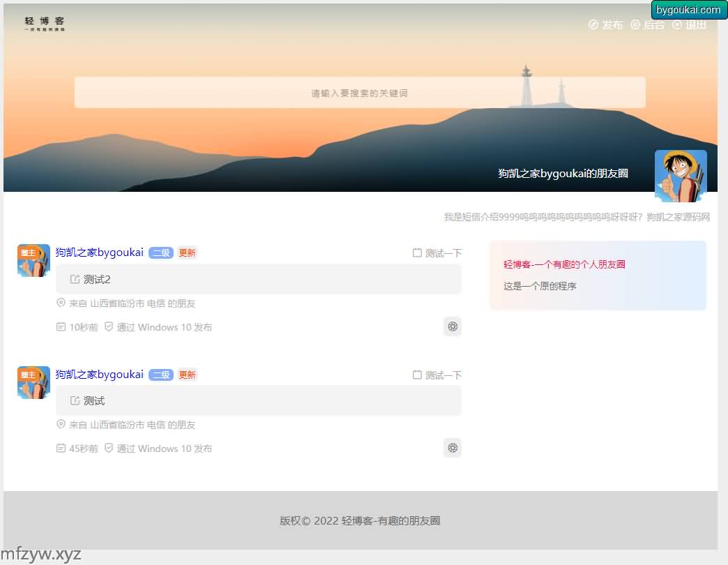
Task: Focus the keyword search input field
Action: click(x=360, y=93)
